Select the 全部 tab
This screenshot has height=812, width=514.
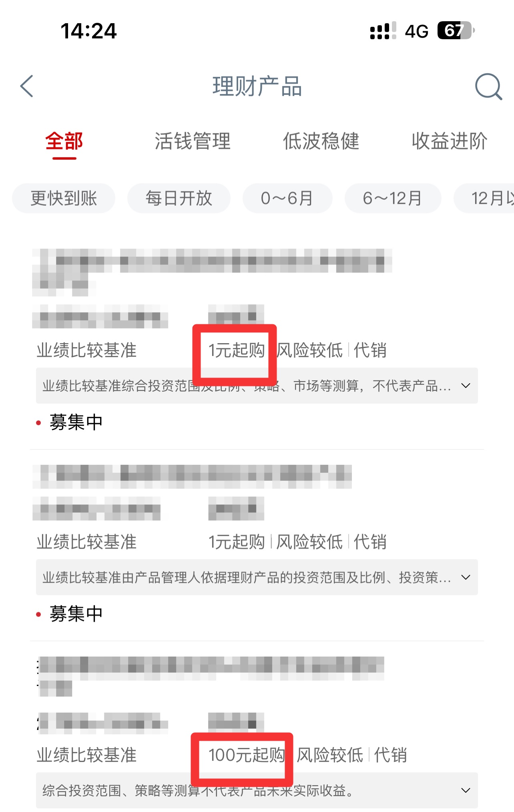[64, 141]
